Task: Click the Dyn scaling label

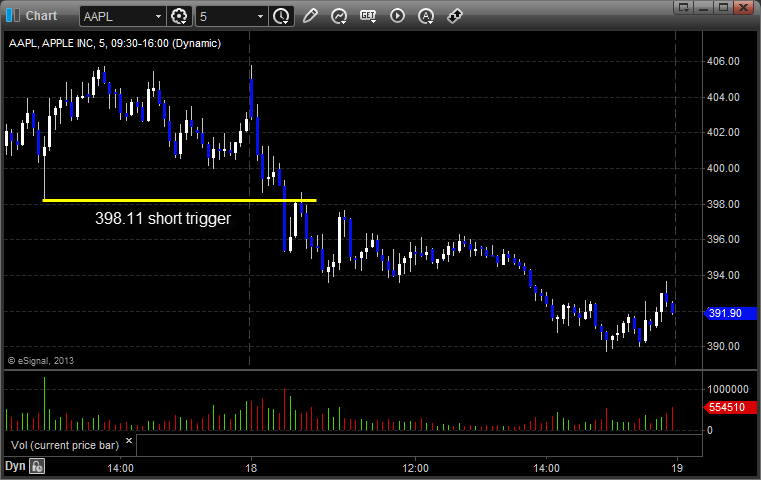Action: [x=15, y=466]
